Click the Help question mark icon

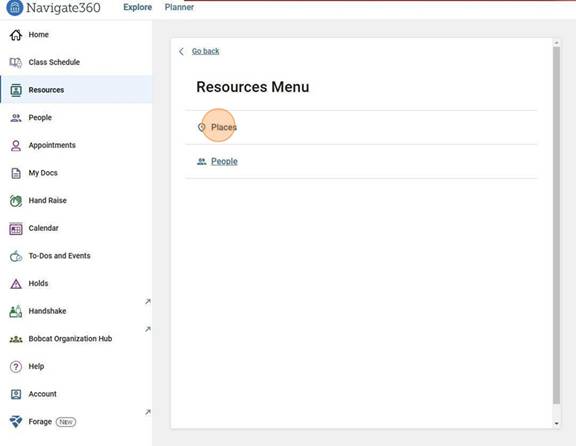point(16,367)
